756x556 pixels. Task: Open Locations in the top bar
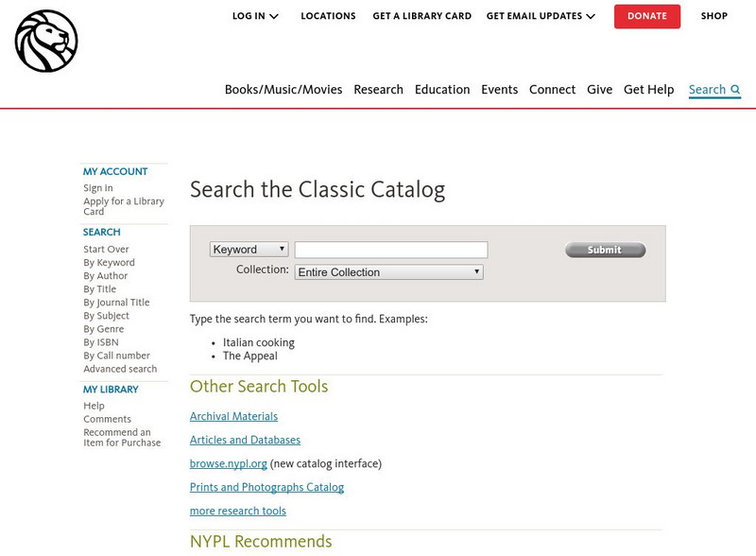click(x=328, y=16)
